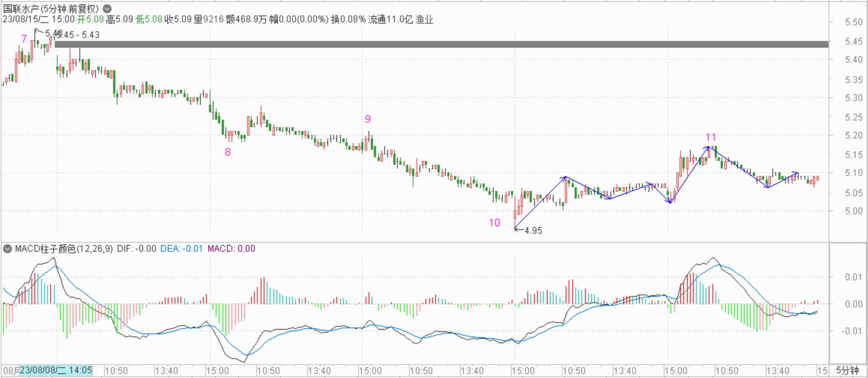Select wave label 11 near the rebound peak
The height and width of the screenshot is (378, 868).
click(x=711, y=137)
